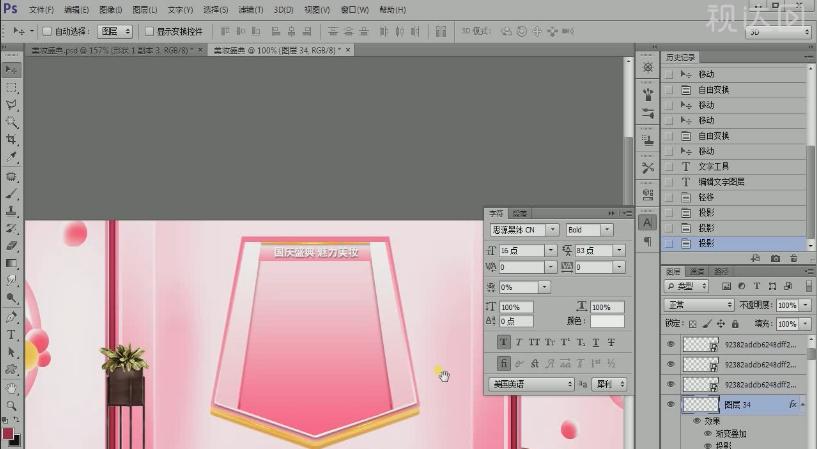Open the Clone Source dock icon
This screenshot has height=449, width=817.
tap(648, 140)
